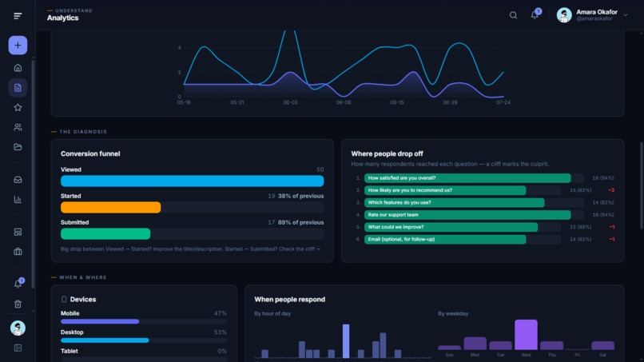The image size is (644, 362).
Task: Select 'Rate our support team' bar
Action: 467,215
